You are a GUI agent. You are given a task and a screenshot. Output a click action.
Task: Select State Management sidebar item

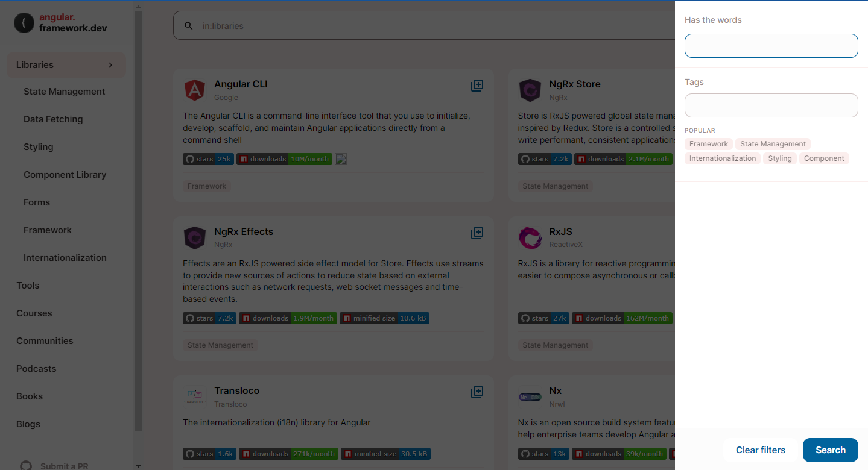click(64, 92)
